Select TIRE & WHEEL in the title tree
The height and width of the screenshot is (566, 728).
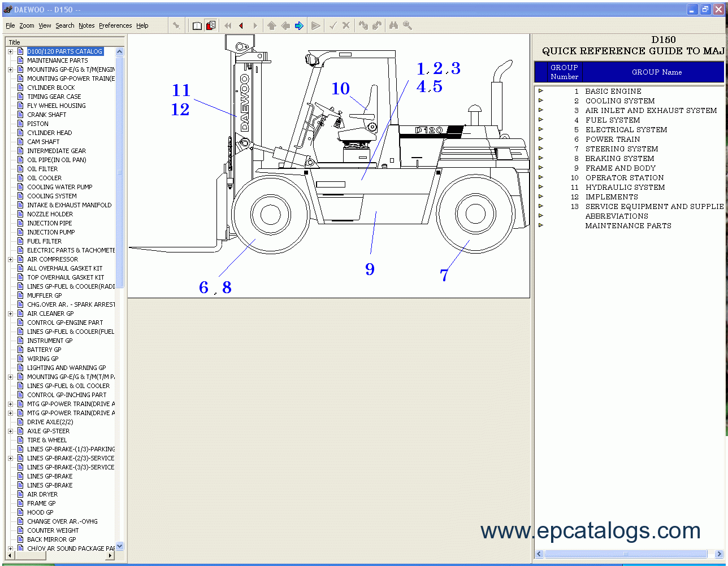click(47, 440)
